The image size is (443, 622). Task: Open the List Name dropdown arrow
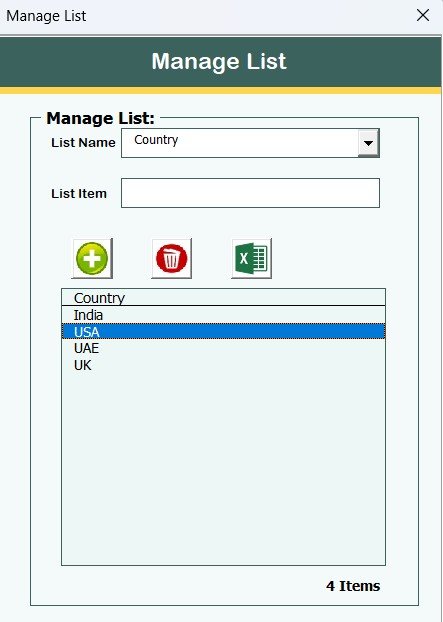tap(368, 143)
